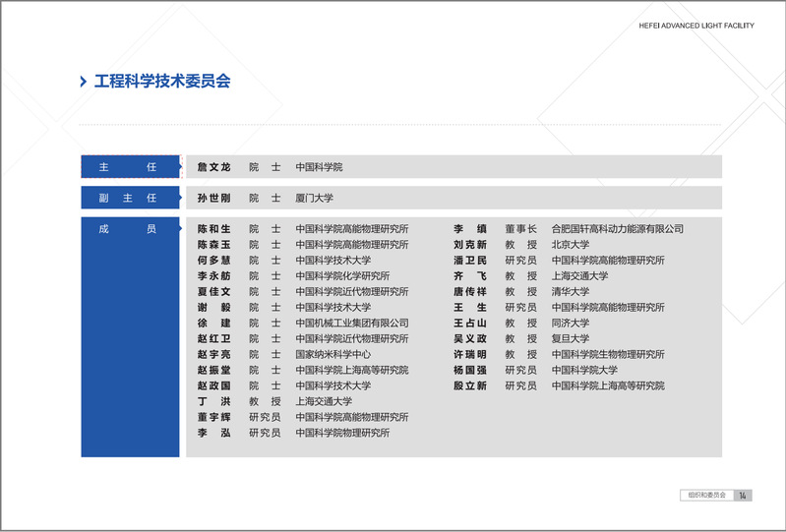Click the institution 清华大学
786x532 pixels.
571,291
